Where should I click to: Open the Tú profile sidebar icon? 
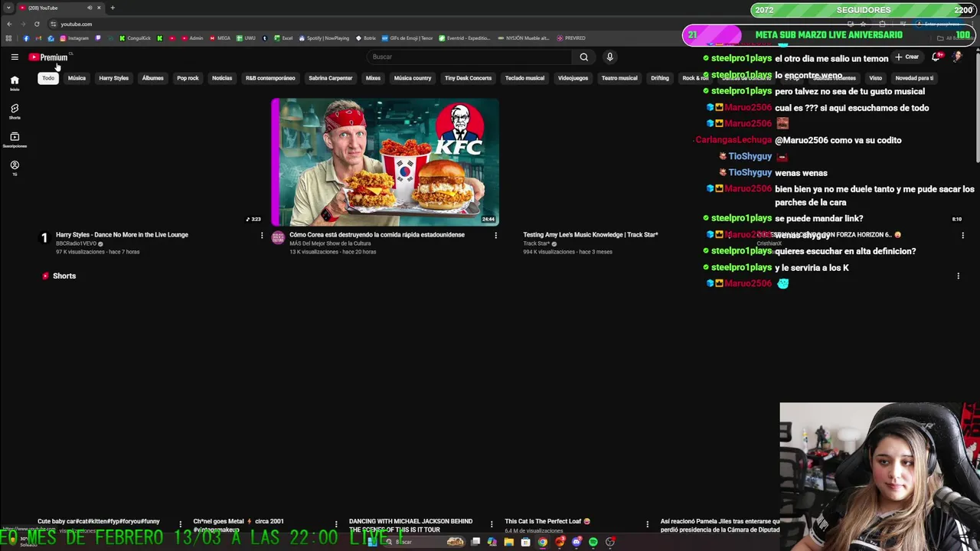click(x=15, y=168)
